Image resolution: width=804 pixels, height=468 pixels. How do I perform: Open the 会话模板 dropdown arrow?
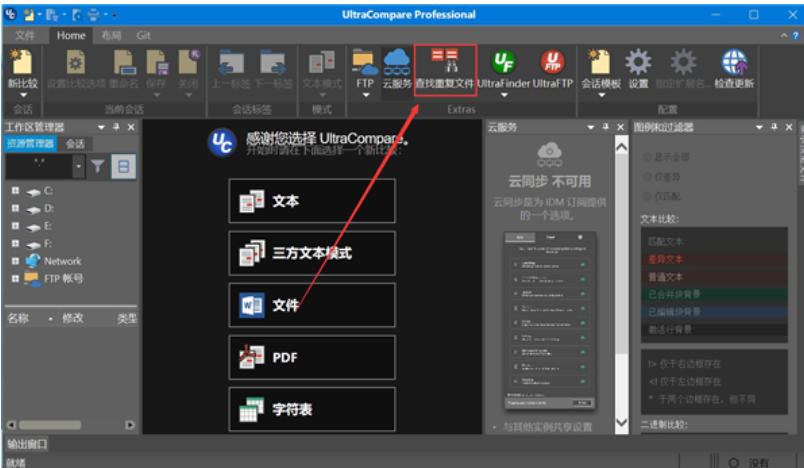(x=601, y=97)
